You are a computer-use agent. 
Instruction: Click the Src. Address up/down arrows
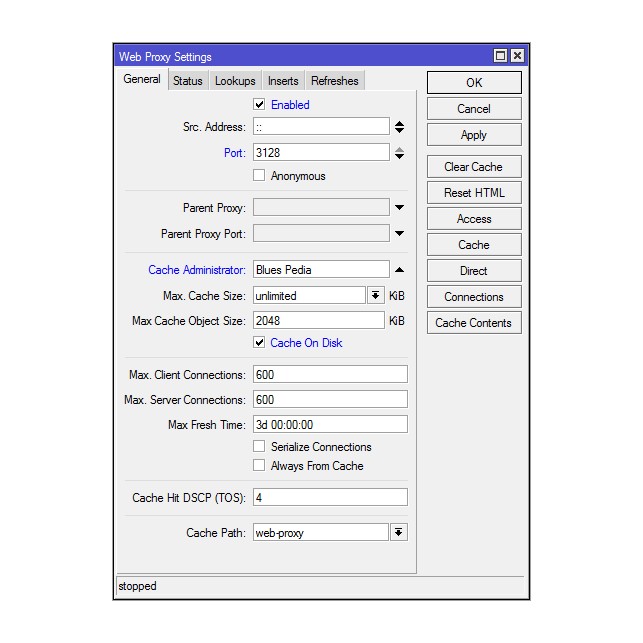(399, 127)
